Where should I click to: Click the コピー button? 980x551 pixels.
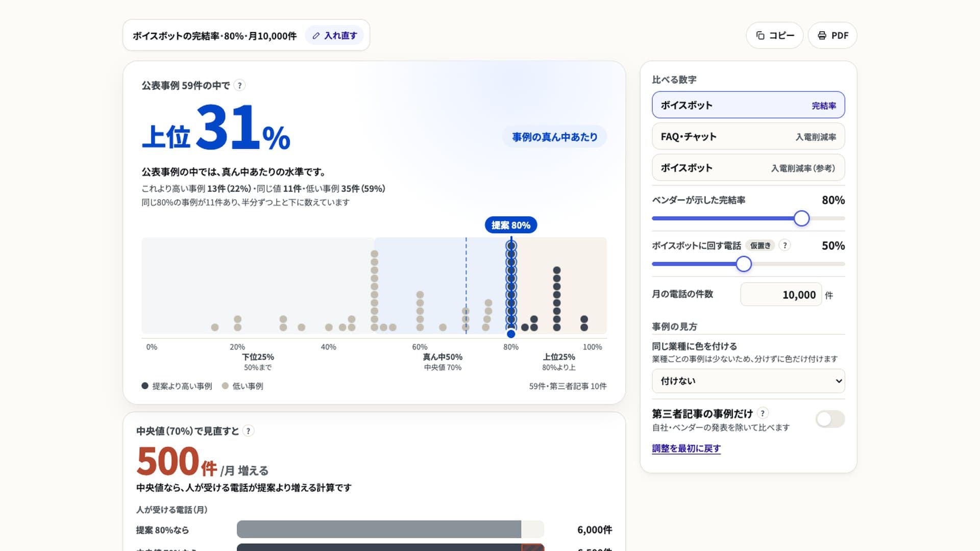click(774, 35)
